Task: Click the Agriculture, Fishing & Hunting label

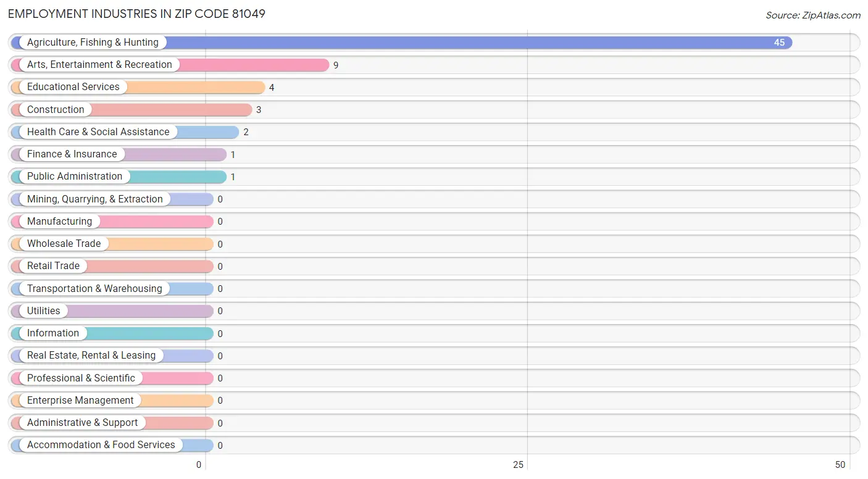Action: click(x=93, y=43)
